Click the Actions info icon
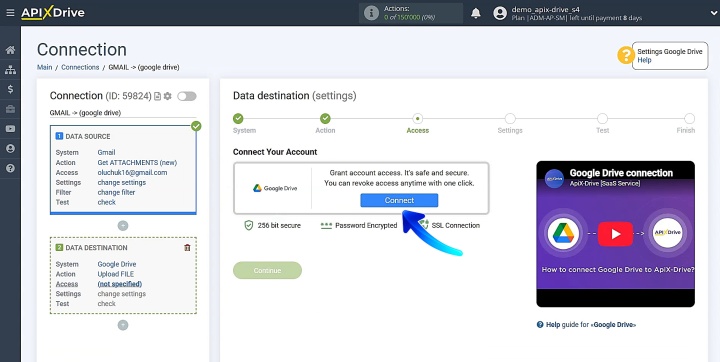 (371, 13)
